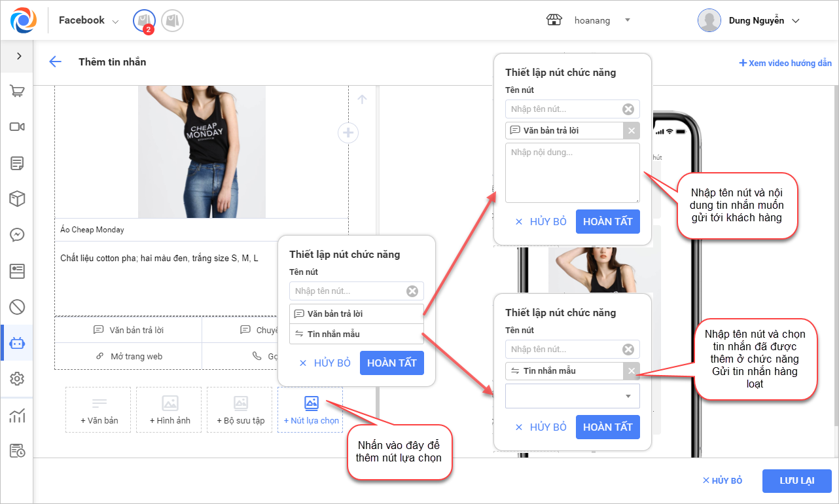Open the history log sidebar icon
The width and height of the screenshot is (839, 504).
pyautogui.click(x=17, y=451)
